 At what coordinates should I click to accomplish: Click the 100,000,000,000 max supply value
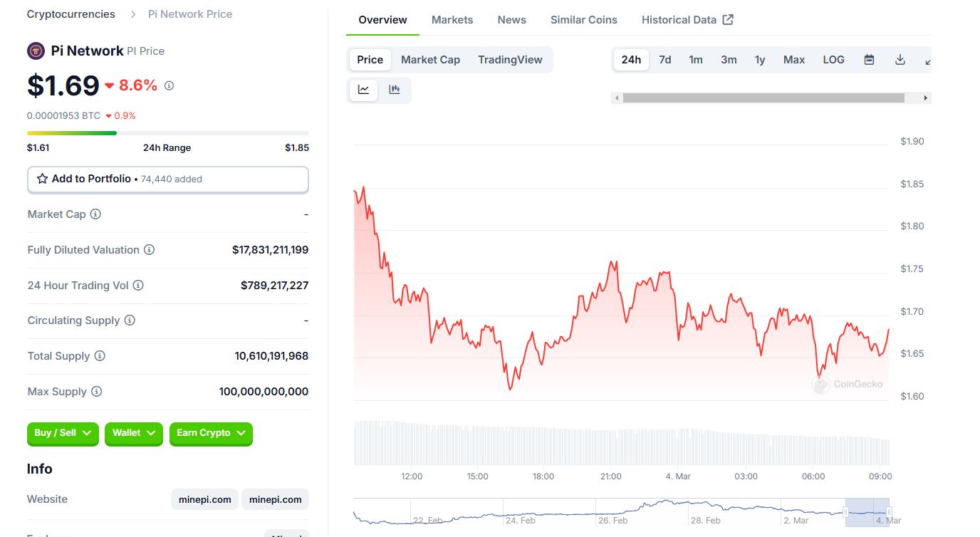tap(264, 392)
